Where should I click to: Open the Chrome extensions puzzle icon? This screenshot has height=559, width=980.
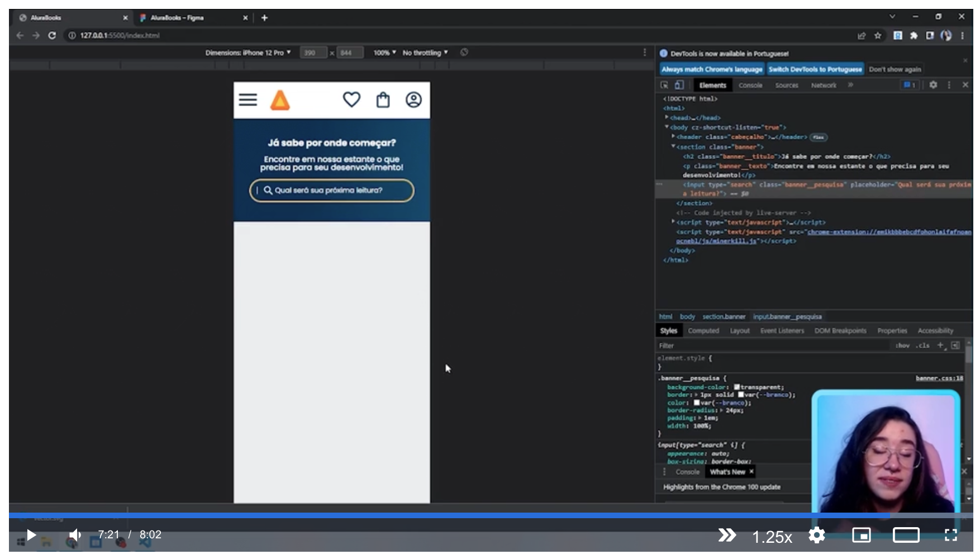[x=914, y=35]
